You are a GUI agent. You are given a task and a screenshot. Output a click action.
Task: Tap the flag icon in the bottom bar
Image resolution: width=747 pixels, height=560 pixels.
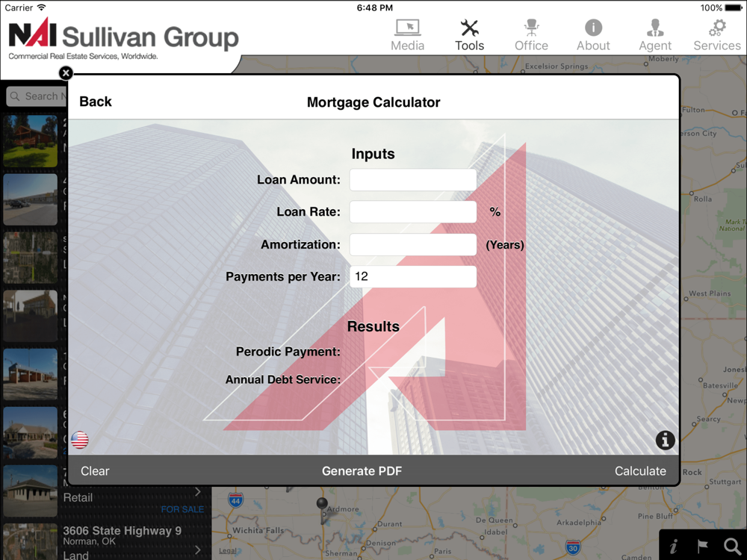[702, 547]
